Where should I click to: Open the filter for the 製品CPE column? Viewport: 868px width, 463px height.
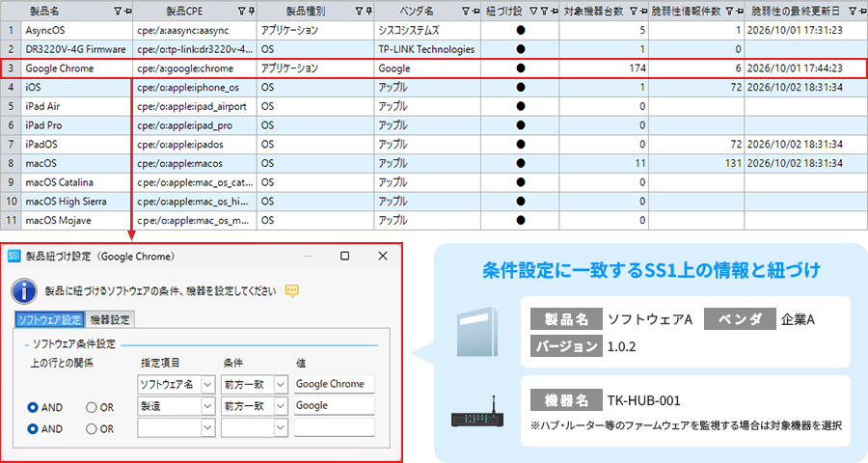coord(241,11)
